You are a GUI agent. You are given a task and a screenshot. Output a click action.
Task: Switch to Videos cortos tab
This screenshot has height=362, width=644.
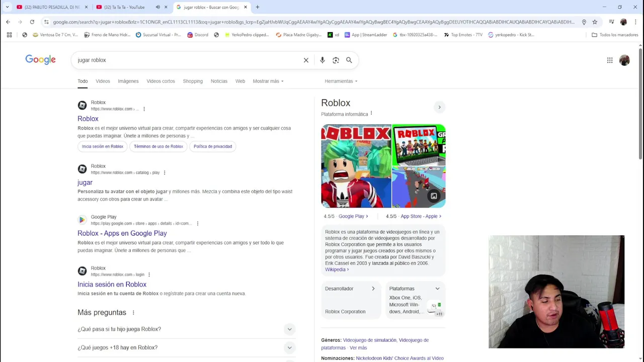click(x=160, y=81)
